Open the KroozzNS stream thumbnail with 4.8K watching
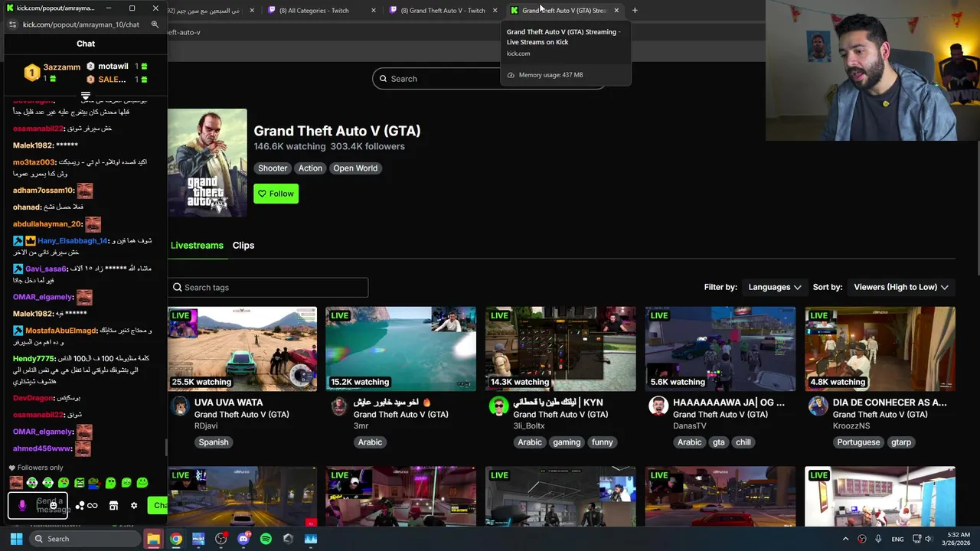The image size is (980, 551). pos(880,349)
